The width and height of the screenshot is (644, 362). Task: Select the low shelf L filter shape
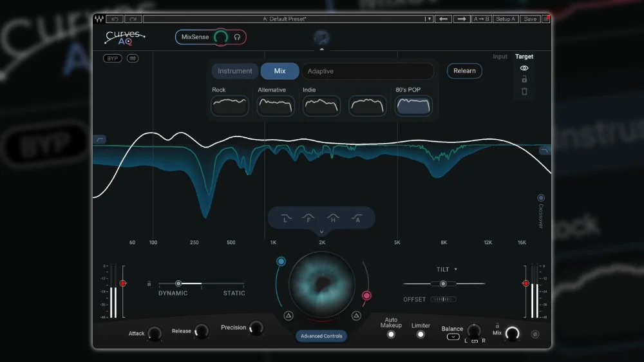(287, 218)
